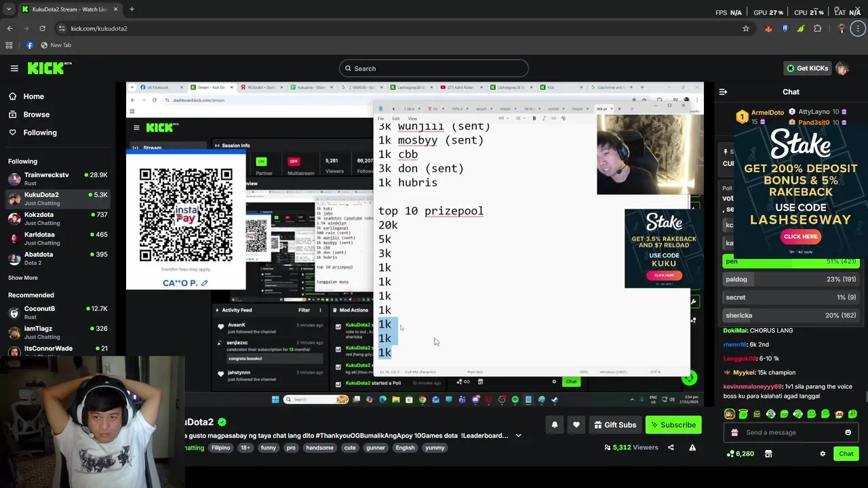Select Trainwreckstv channel in Following list
868x488 pixels.
[58, 179]
